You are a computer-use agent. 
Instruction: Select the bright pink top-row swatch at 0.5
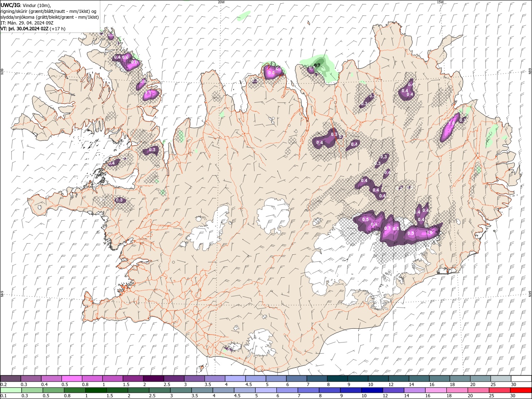71,379
